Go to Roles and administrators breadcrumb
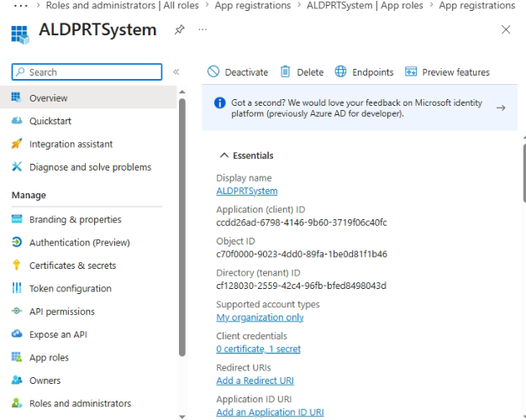 [123, 5]
